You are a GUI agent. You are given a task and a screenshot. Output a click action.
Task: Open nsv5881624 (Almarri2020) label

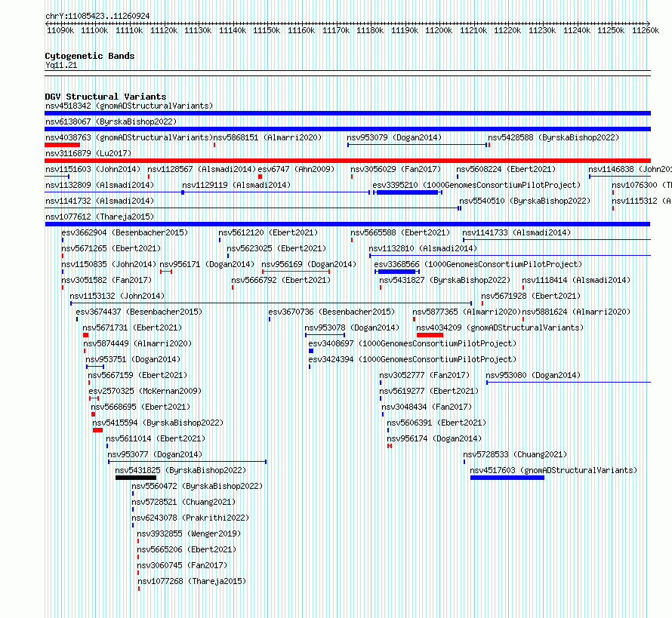coord(576,312)
